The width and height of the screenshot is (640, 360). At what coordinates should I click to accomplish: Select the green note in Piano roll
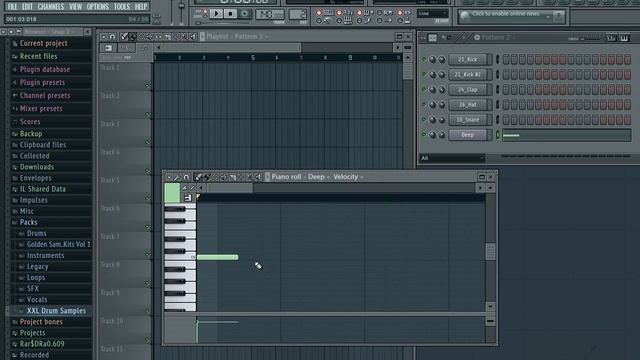coord(218,257)
